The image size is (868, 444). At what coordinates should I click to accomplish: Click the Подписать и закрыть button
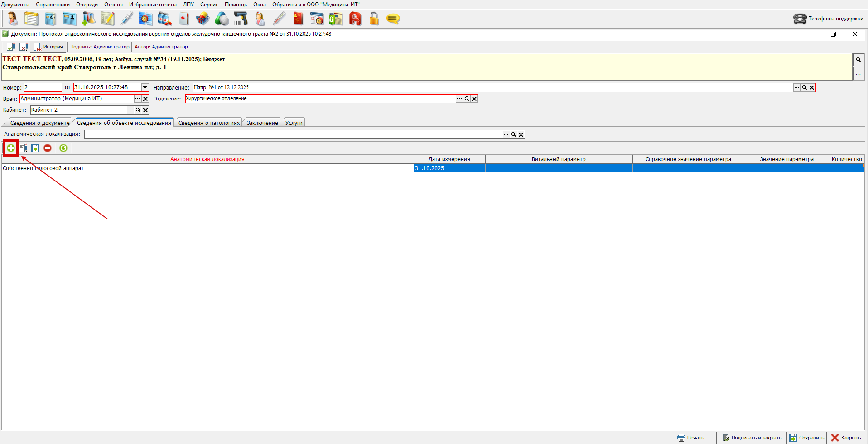coord(752,438)
